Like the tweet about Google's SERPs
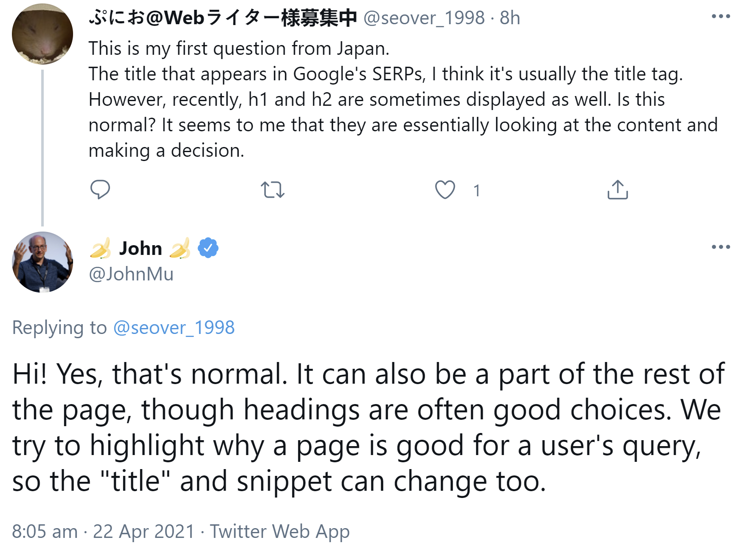The width and height of the screenshot is (748, 560). (x=445, y=189)
